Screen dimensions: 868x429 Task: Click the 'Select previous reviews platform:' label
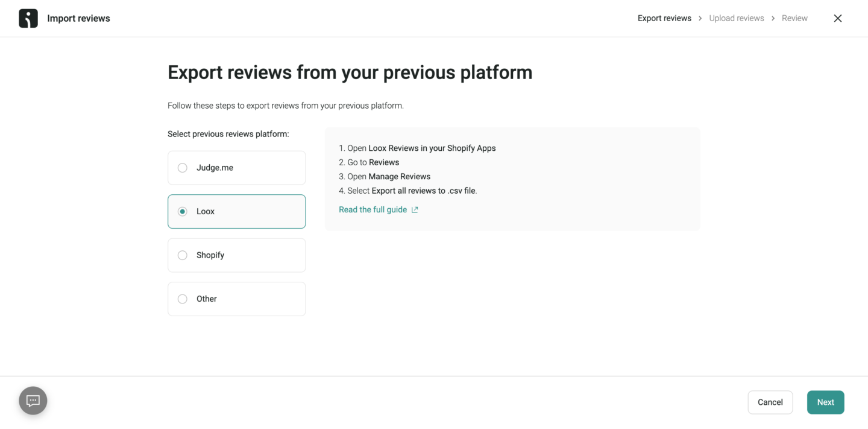click(x=228, y=134)
